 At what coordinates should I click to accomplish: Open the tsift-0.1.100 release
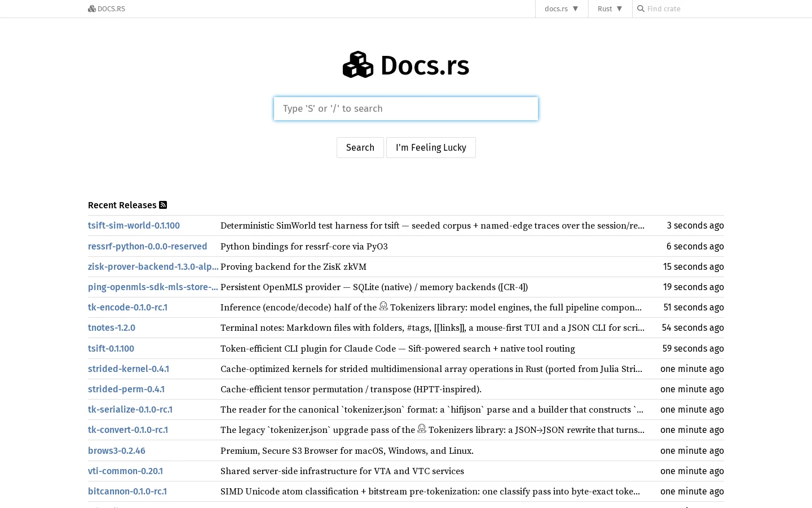pyautogui.click(x=111, y=348)
